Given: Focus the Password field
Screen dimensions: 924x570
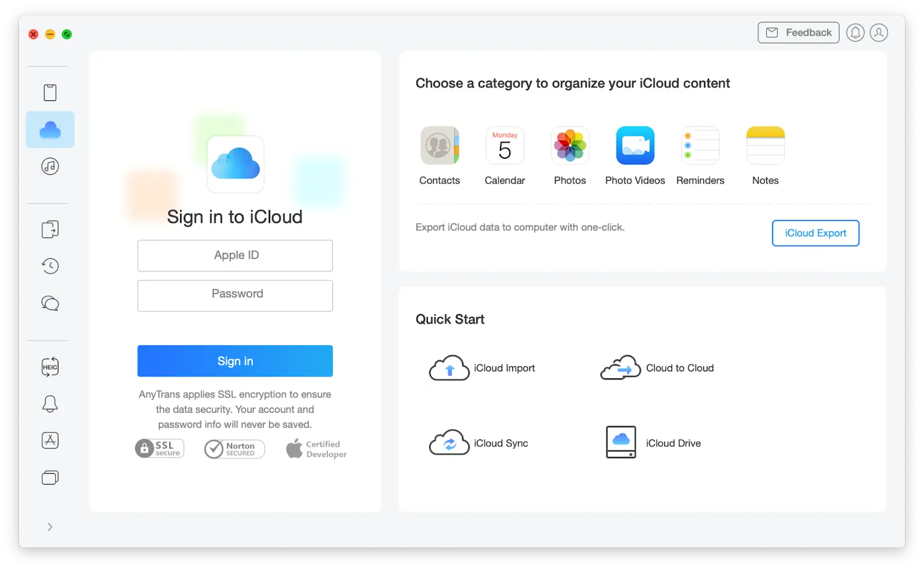Looking at the screenshot, I should click(x=235, y=296).
